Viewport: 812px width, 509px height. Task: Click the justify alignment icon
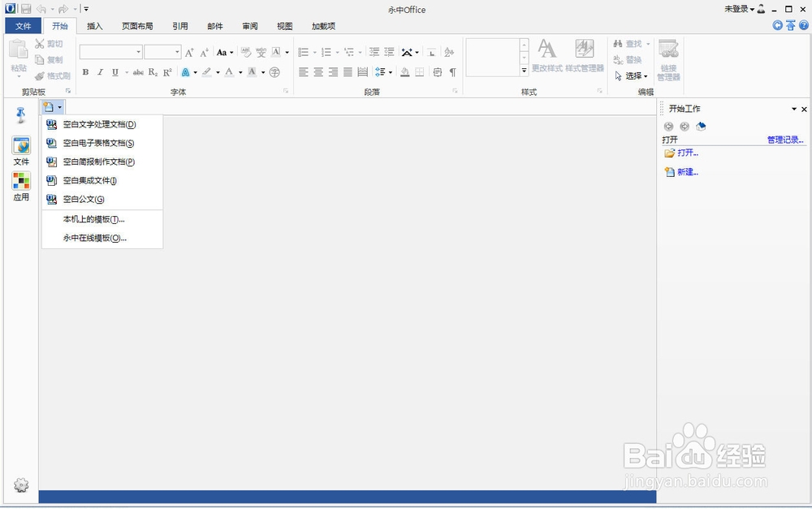348,72
